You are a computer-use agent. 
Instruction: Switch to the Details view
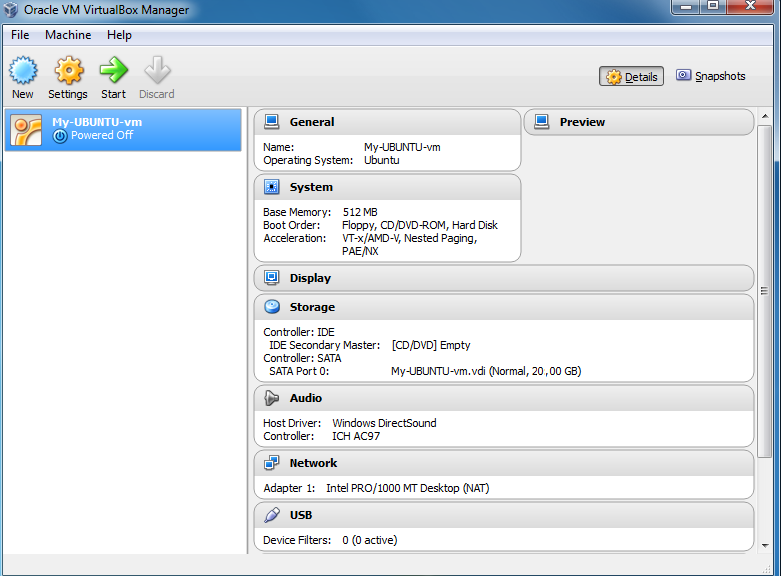pos(631,76)
